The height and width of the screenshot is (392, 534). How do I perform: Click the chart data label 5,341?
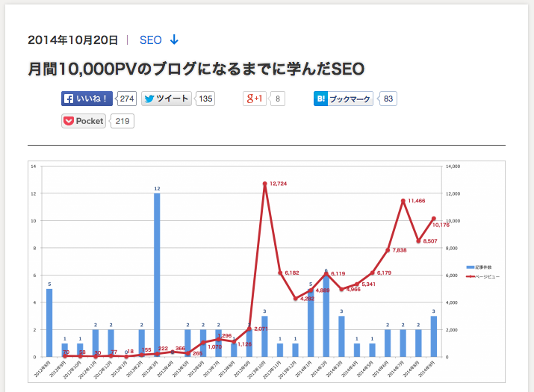pyautogui.click(x=368, y=284)
